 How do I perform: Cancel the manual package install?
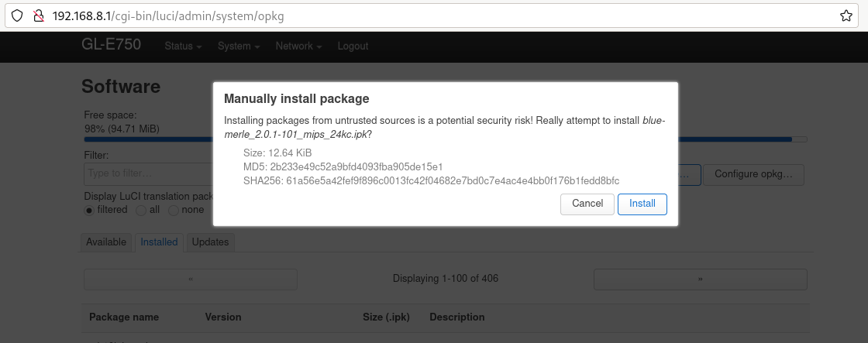click(x=587, y=204)
